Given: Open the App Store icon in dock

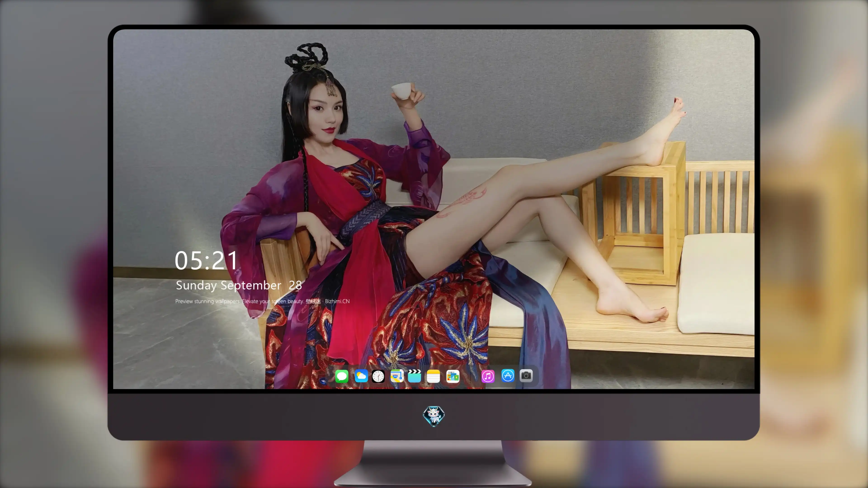Looking at the screenshot, I should 508,375.
